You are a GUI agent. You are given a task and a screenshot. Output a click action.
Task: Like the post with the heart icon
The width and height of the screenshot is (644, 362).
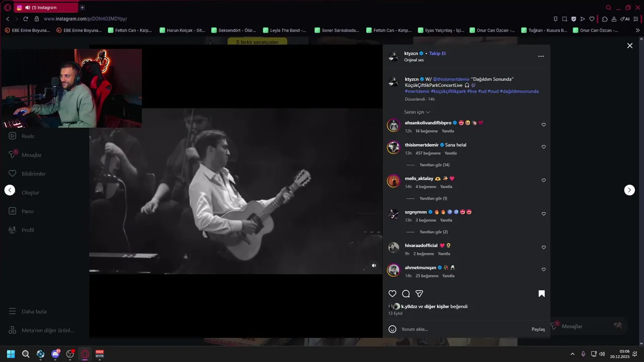pyautogui.click(x=392, y=294)
